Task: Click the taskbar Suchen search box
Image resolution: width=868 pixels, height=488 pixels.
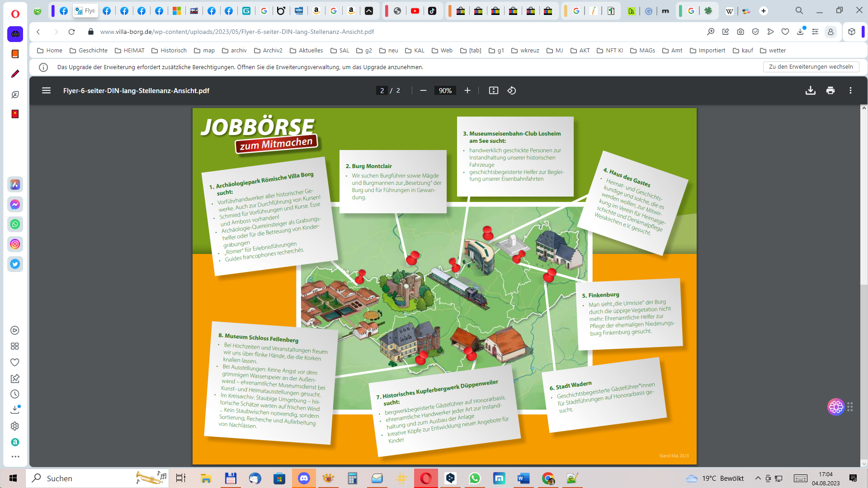Action: click(x=97, y=478)
